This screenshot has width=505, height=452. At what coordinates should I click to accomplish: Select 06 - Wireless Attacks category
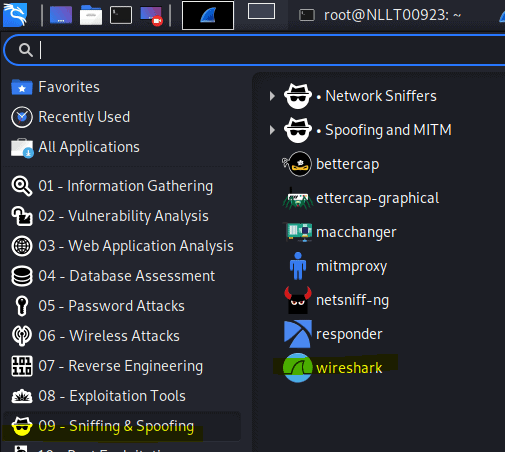pyautogui.click(x=109, y=336)
